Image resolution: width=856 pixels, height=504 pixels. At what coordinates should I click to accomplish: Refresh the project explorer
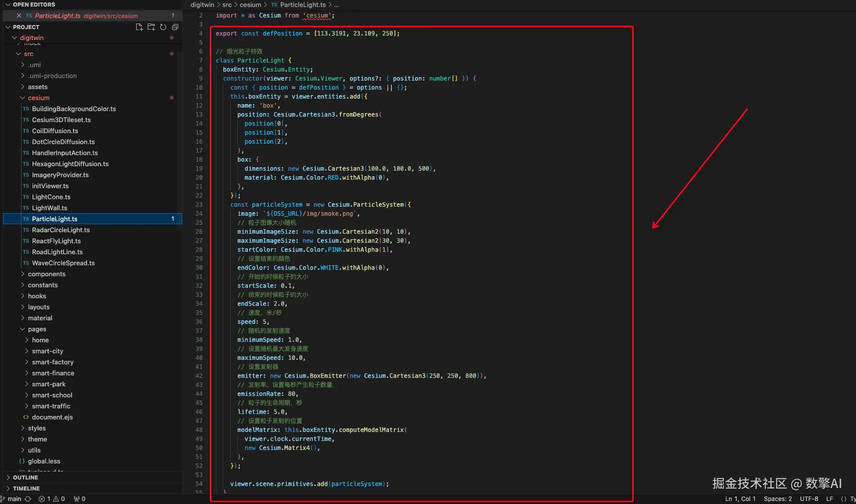point(163,27)
